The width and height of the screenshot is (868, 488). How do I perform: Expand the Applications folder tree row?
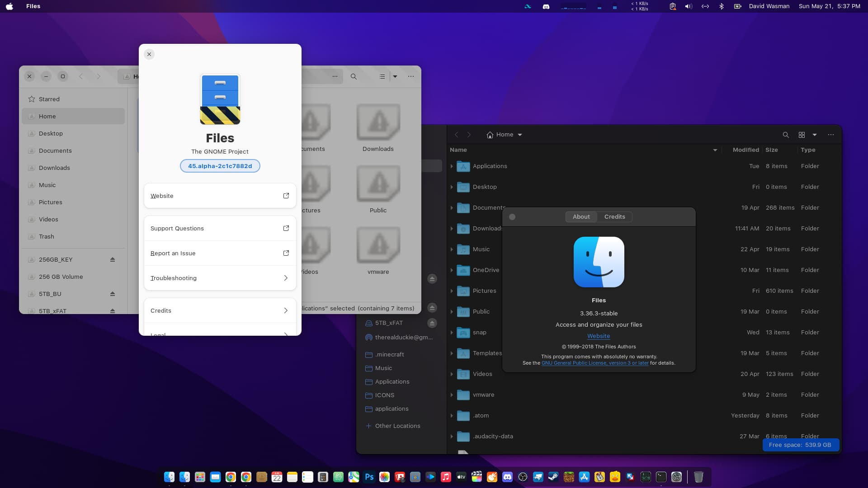(x=452, y=166)
